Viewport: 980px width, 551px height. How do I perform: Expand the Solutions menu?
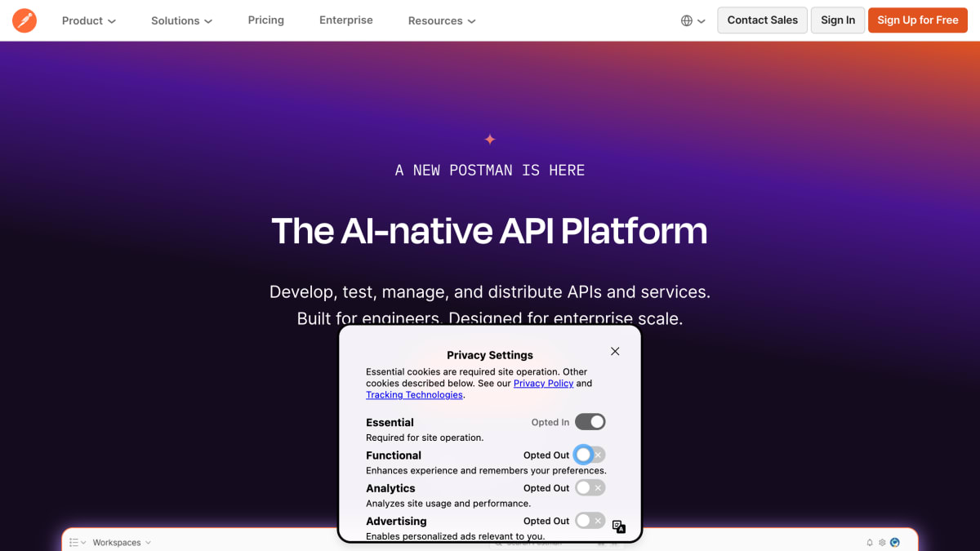point(182,20)
